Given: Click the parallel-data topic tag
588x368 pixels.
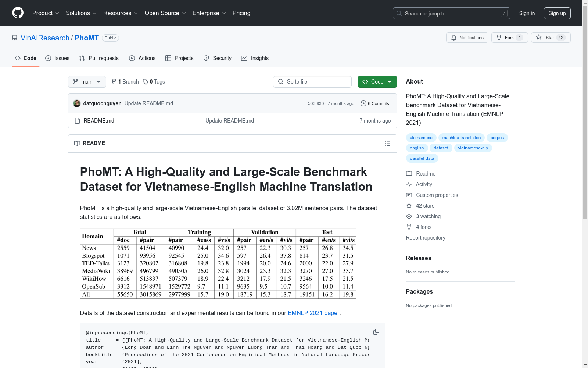Looking at the screenshot, I should click(x=422, y=158).
